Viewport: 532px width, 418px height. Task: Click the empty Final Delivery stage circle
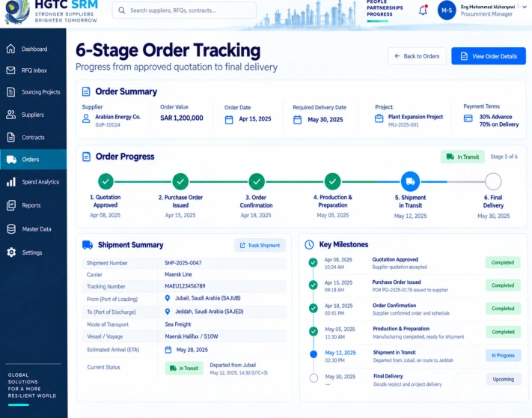click(493, 181)
